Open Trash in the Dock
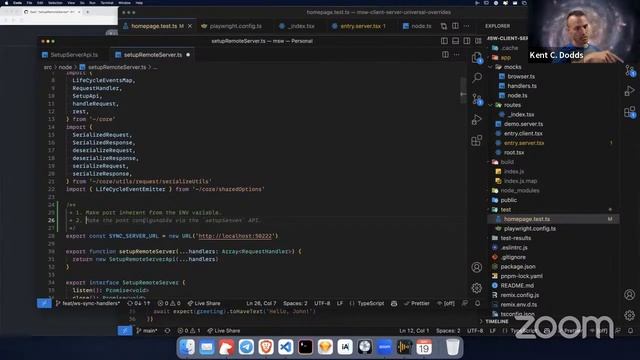The height and width of the screenshot is (360, 640). (x=452, y=347)
